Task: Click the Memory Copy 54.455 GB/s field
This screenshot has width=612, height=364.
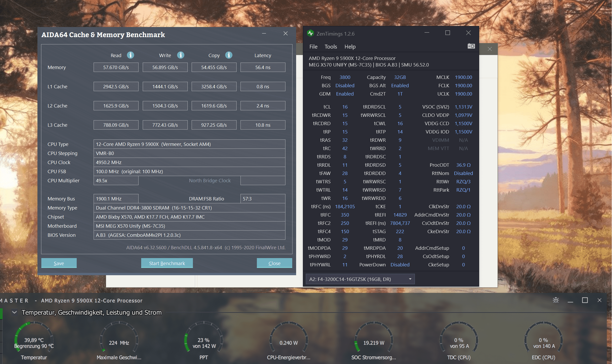Action: (x=214, y=67)
